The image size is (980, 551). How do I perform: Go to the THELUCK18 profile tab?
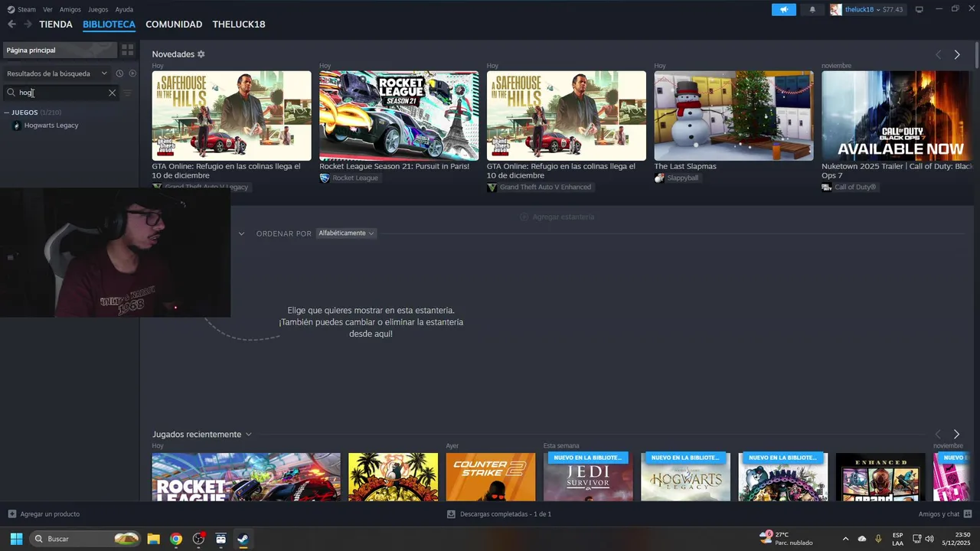239,24
